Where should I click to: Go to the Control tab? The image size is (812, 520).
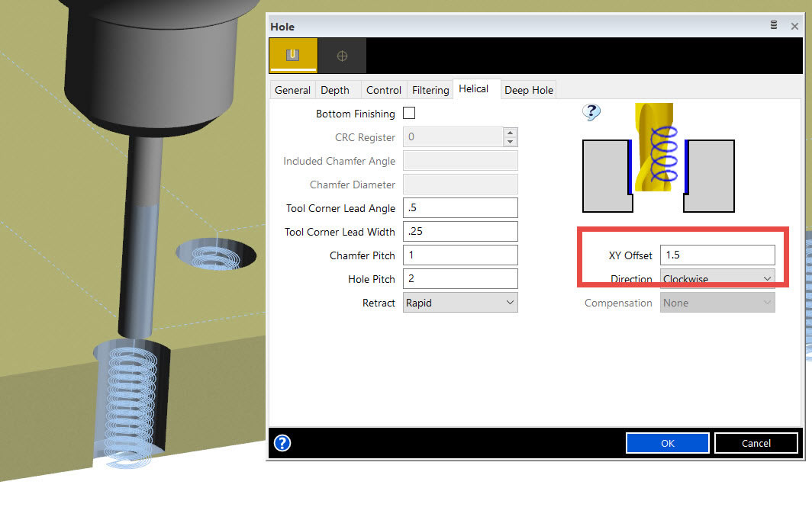point(383,90)
